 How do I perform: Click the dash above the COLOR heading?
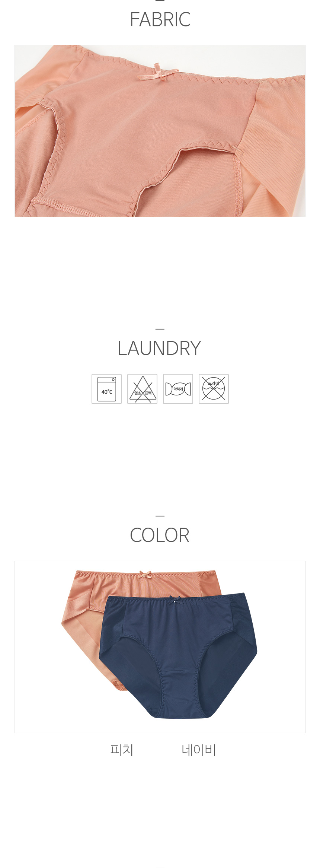[x=160, y=516]
